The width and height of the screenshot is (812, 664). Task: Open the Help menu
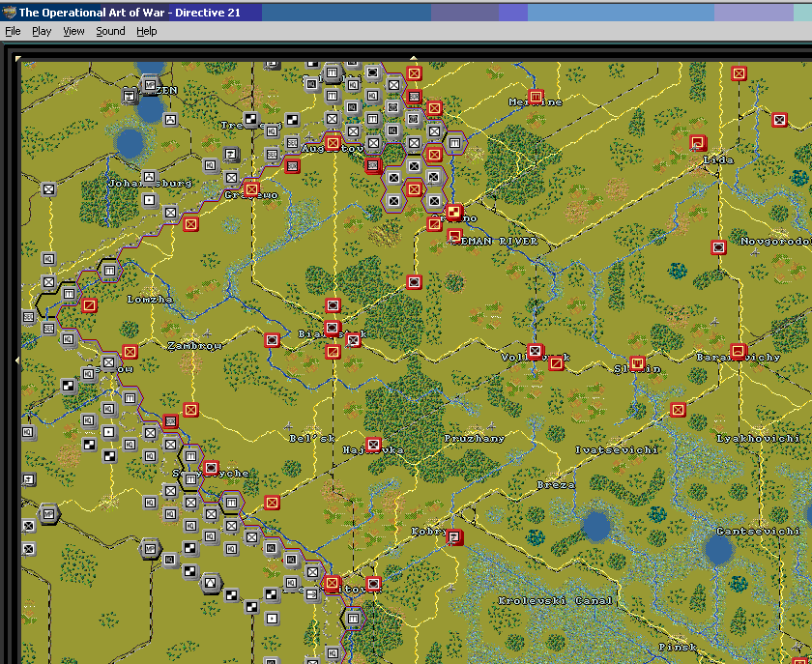[147, 31]
